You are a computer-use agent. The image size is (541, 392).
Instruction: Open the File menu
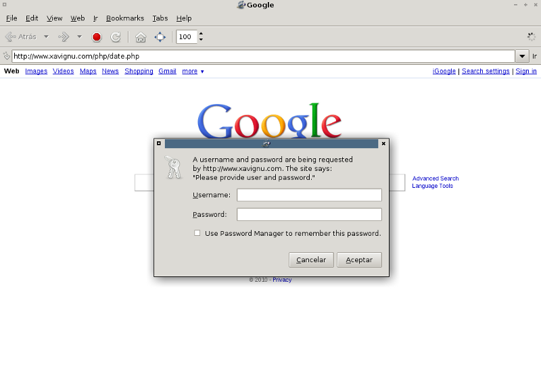(11, 18)
